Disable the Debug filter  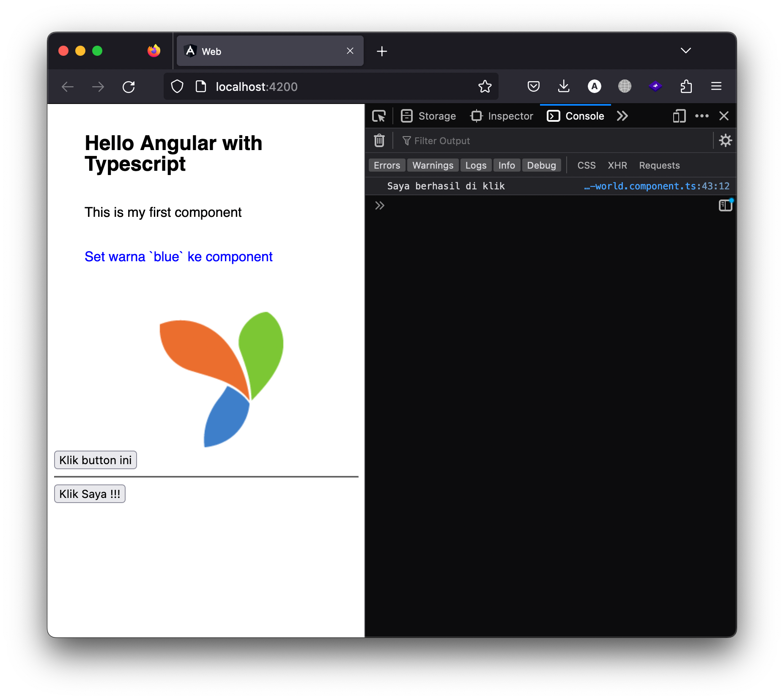541,165
